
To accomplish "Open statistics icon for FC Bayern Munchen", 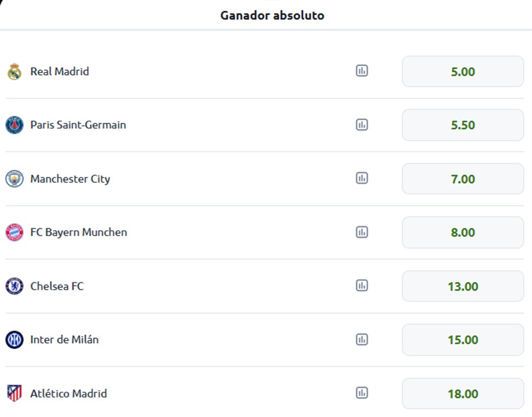I will (362, 232).
